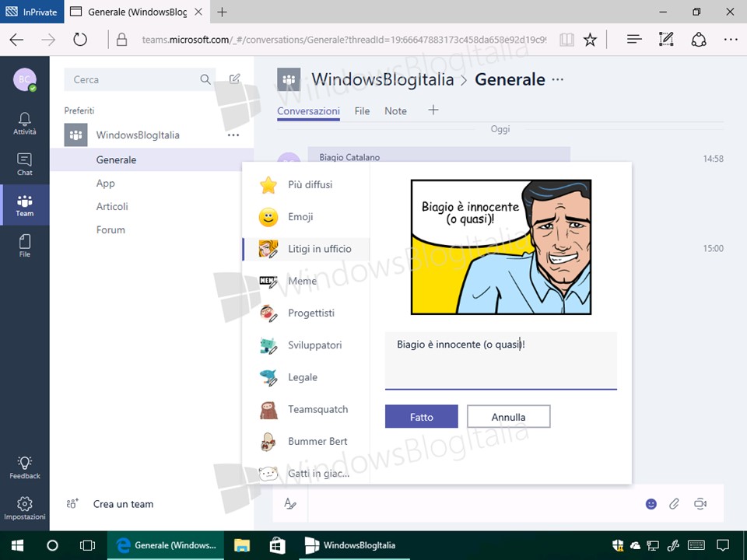This screenshot has width=747, height=560.
Task: Select Teamsquatch sticker category
Action: 306,410
